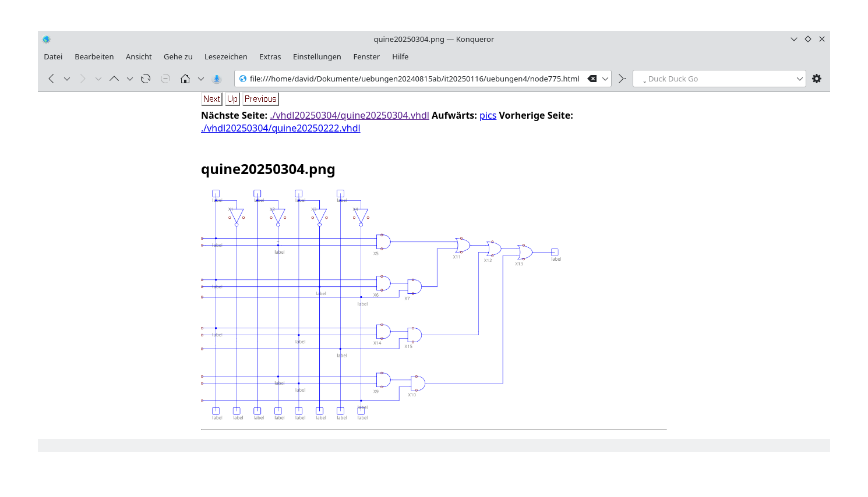Clear the address bar with backspace icon
868x497 pixels.
pyautogui.click(x=592, y=78)
